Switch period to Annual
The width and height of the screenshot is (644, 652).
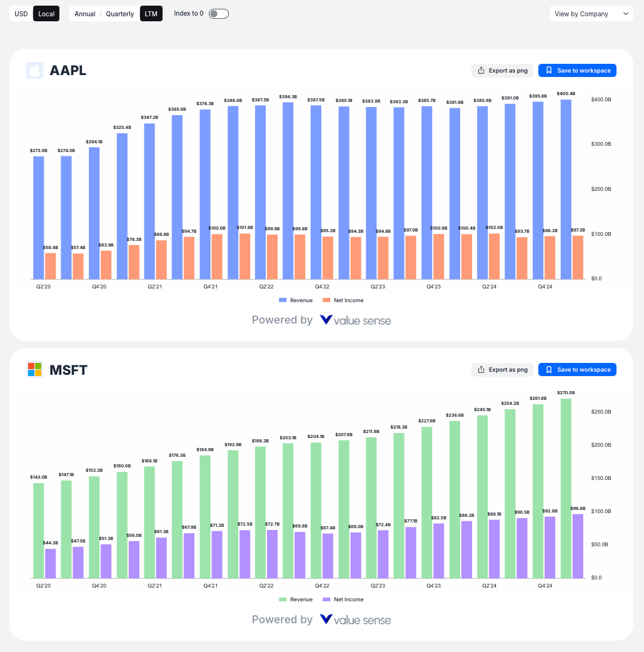pos(85,14)
